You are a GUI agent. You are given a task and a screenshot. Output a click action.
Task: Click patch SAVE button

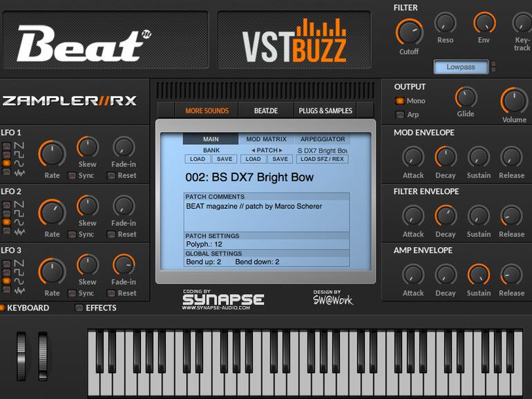(x=281, y=159)
